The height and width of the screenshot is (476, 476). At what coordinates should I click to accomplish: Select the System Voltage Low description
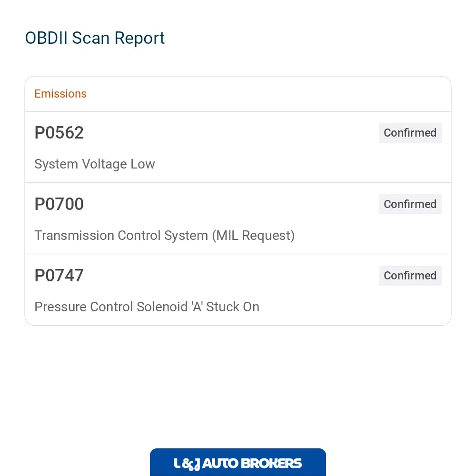coord(95,164)
